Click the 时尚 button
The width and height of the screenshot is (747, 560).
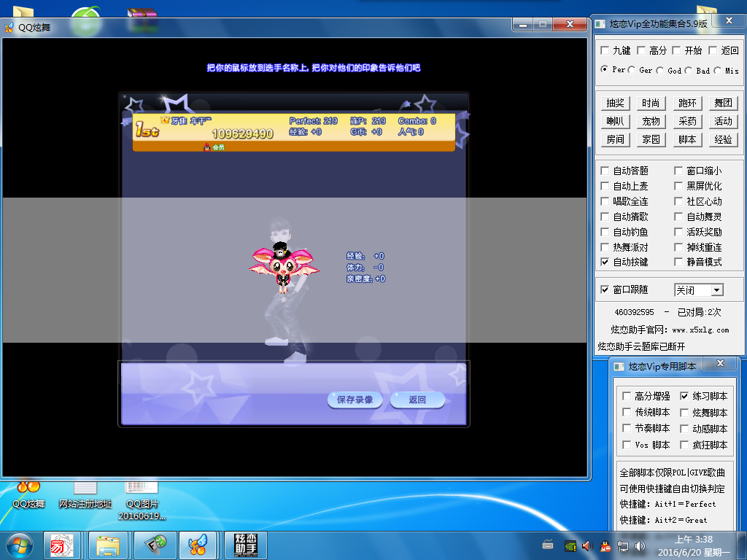(651, 103)
